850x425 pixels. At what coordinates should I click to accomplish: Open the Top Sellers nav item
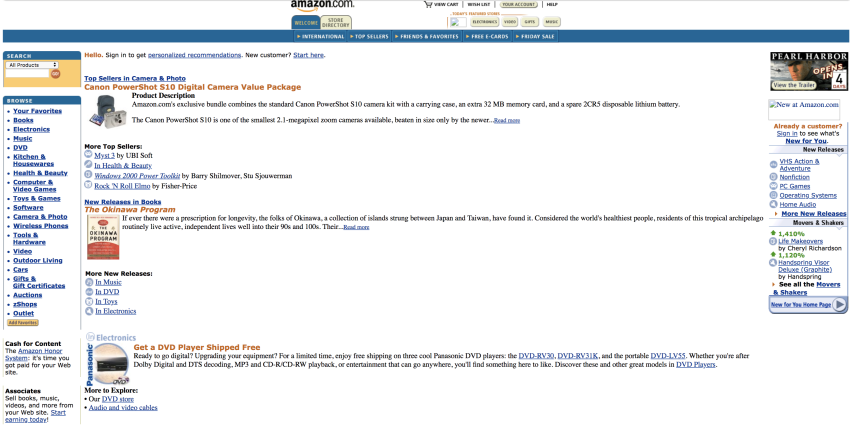click(370, 36)
